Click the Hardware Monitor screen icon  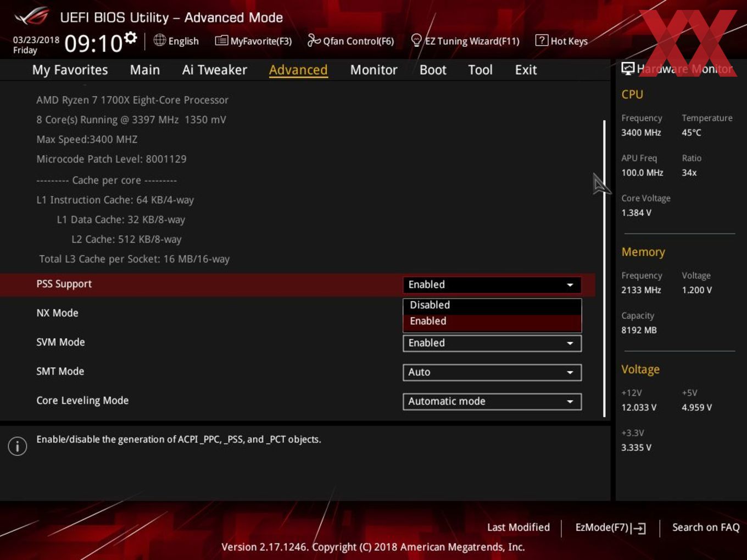point(628,69)
